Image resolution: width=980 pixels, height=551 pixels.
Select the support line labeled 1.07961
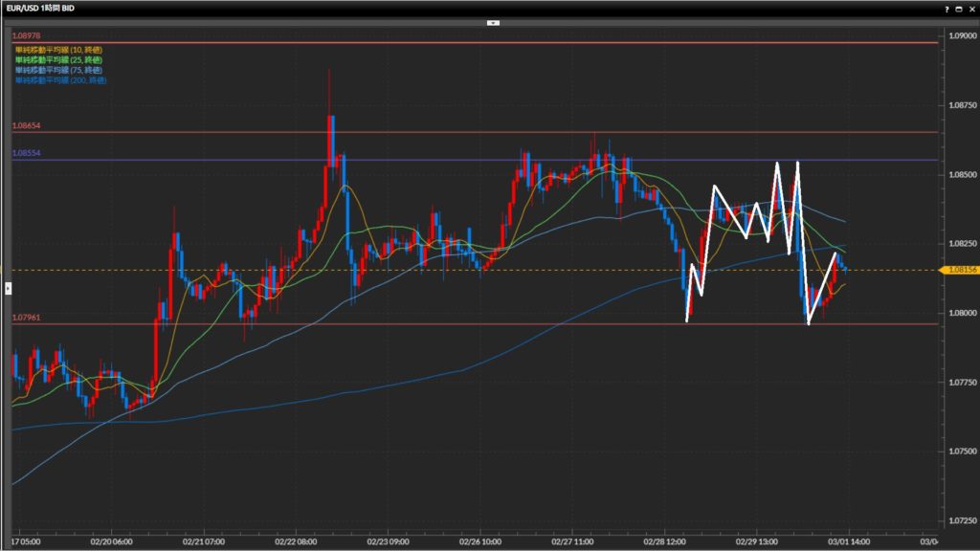click(479, 323)
